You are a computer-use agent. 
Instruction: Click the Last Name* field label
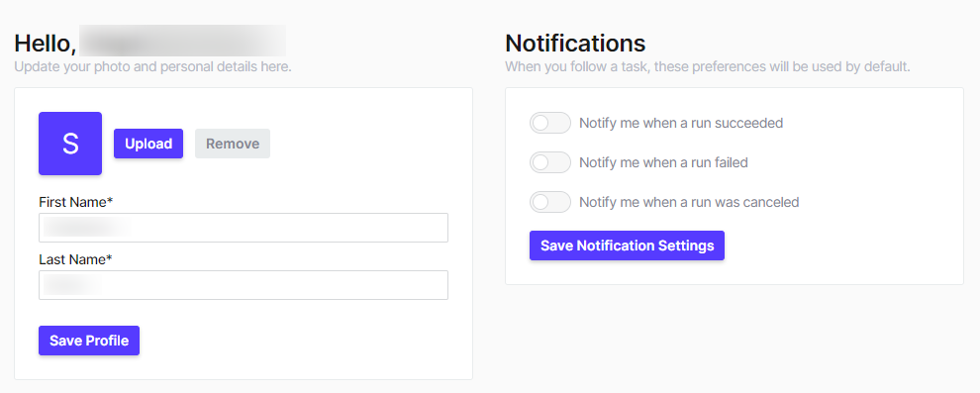(75, 259)
